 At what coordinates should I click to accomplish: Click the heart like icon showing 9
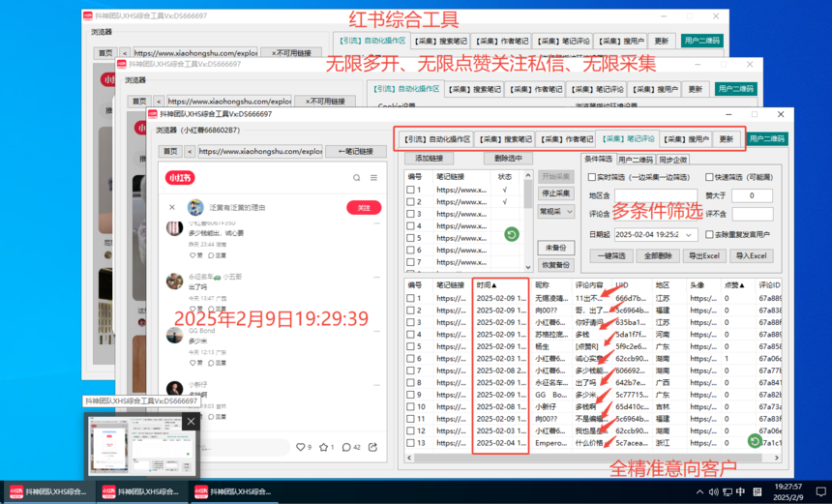(x=300, y=447)
